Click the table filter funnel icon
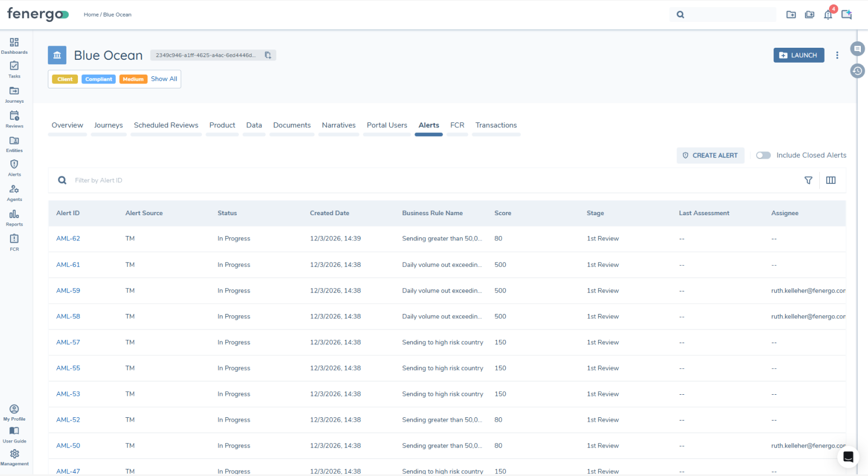This screenshot has height=476, width=868. click(808, 180)
